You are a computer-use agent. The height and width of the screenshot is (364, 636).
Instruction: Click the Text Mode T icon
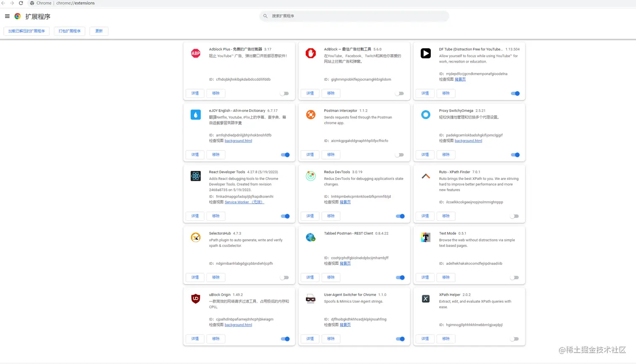pyautogui.click(x=426, y=237)
